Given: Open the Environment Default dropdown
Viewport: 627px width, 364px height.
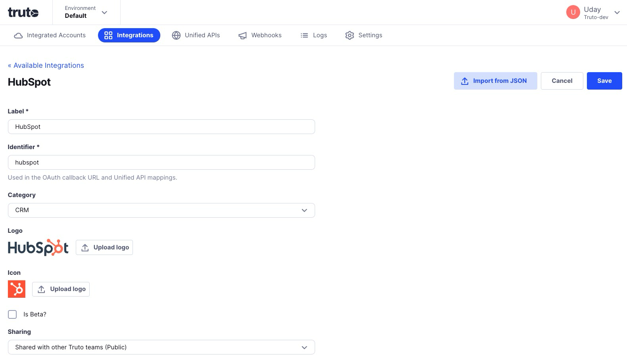Looking at the screenshot, I should click(86, 12).
